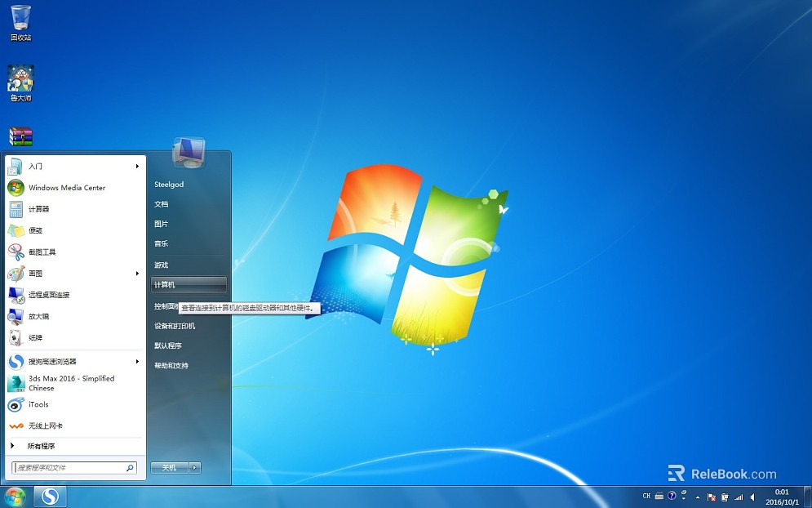Click the clock showing 0:01 2016/10/1
The image size is (812, 508).
tap(782, 497)
